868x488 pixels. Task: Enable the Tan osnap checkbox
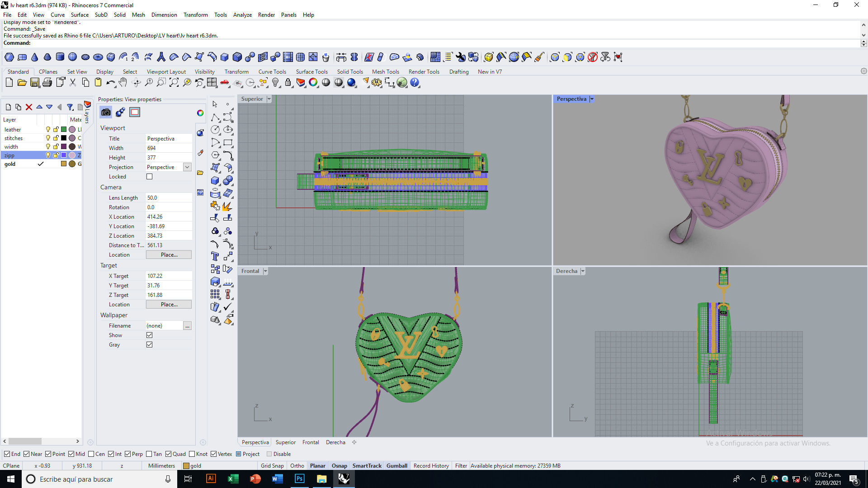click(149, 454)
